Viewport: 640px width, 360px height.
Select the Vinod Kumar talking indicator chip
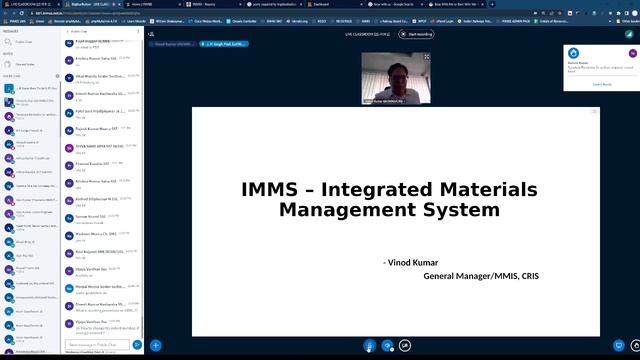tap(173, 44)
